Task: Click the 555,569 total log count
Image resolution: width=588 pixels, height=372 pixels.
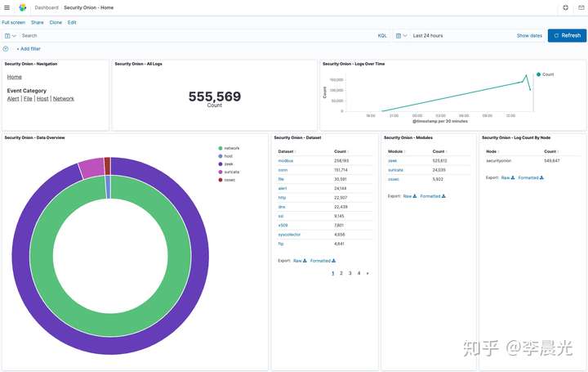Action: (x=215, y=96)
